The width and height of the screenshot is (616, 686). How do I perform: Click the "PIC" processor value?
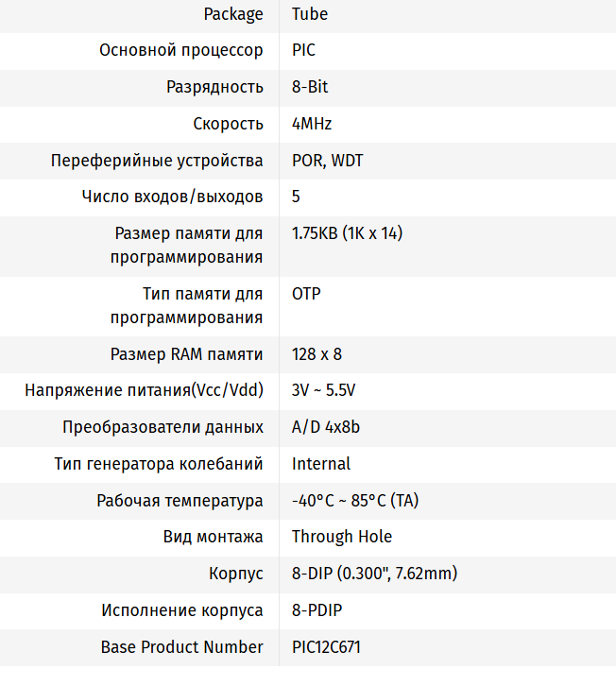(x=303, y=50)
